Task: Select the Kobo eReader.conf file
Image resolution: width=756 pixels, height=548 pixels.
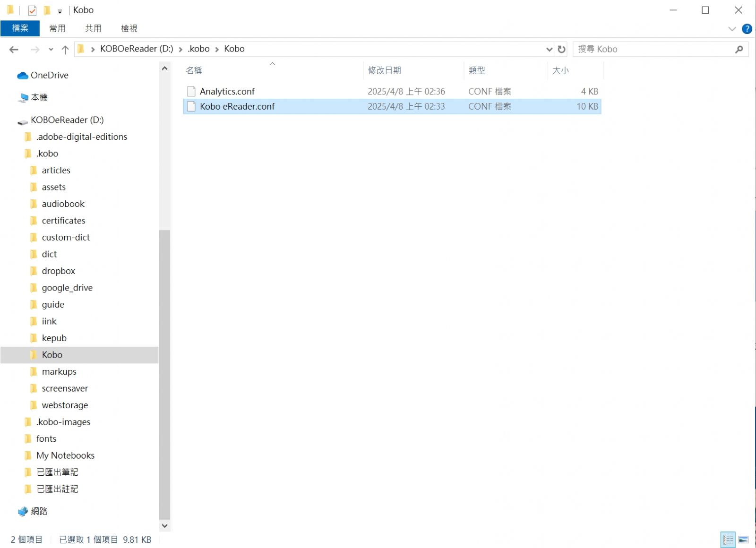Action: click(392, 106)
